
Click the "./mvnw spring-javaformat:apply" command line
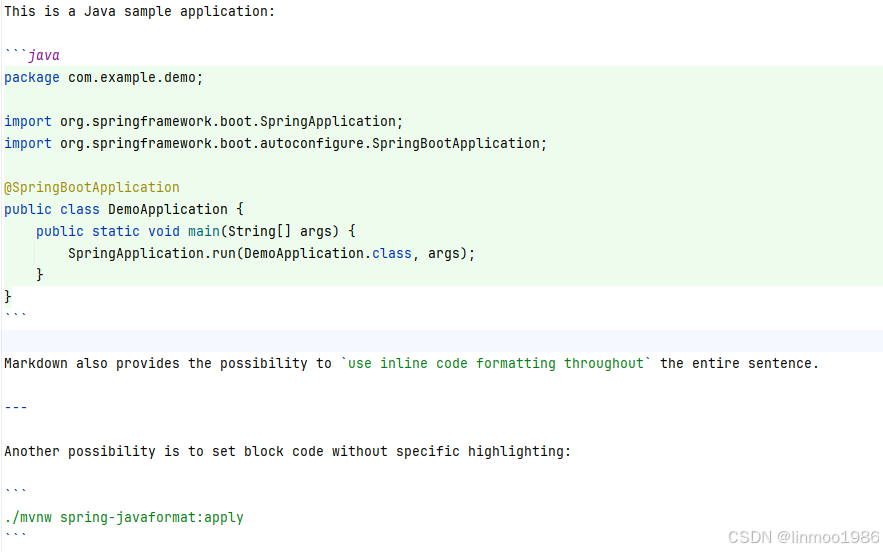click(x=124, y=517)
